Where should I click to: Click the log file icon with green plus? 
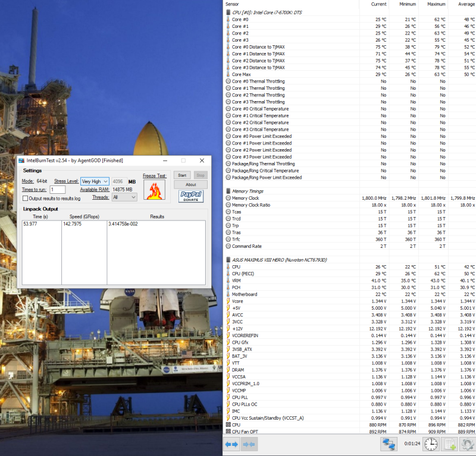click(x=450, y=444)
